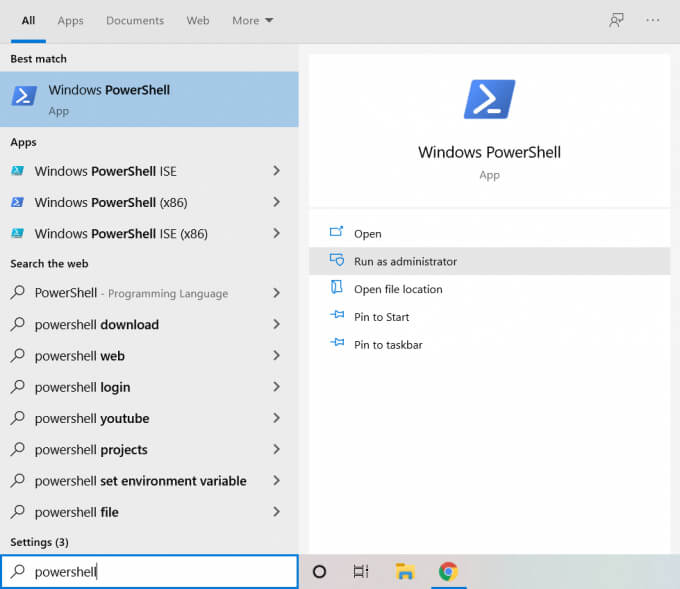Viewport: 680px width, 589px height.
Task: Click the Pin to Start pin icon
Action: pyautogui.click(x=337, y=314)
